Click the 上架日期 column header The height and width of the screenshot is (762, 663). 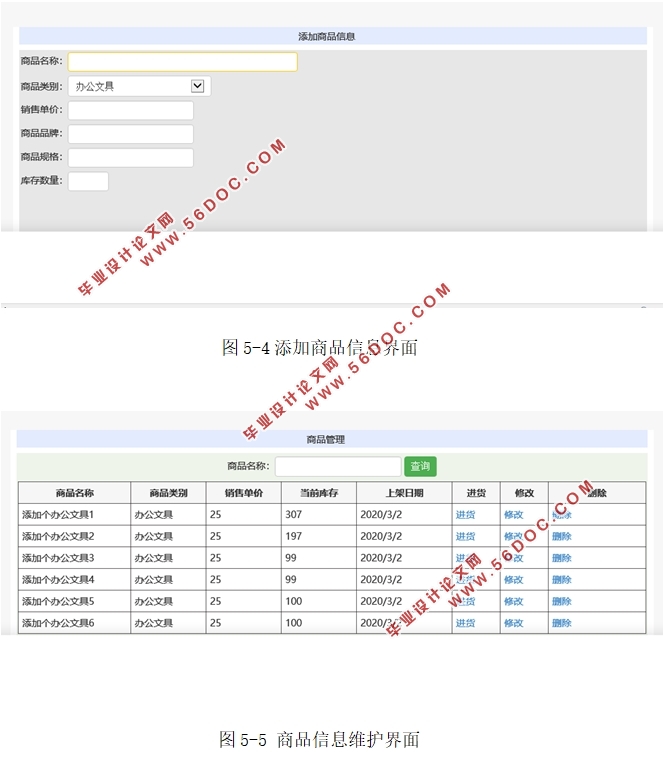click(x=404, y=493)
